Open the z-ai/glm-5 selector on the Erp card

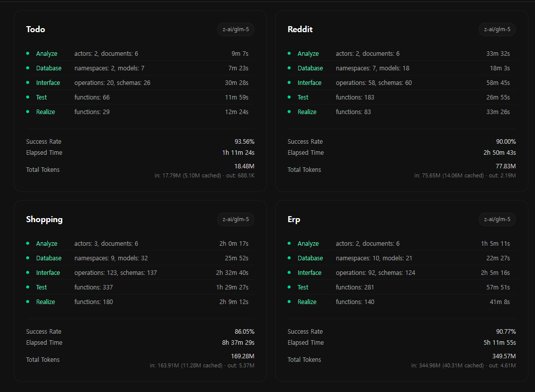click(497, 219)
